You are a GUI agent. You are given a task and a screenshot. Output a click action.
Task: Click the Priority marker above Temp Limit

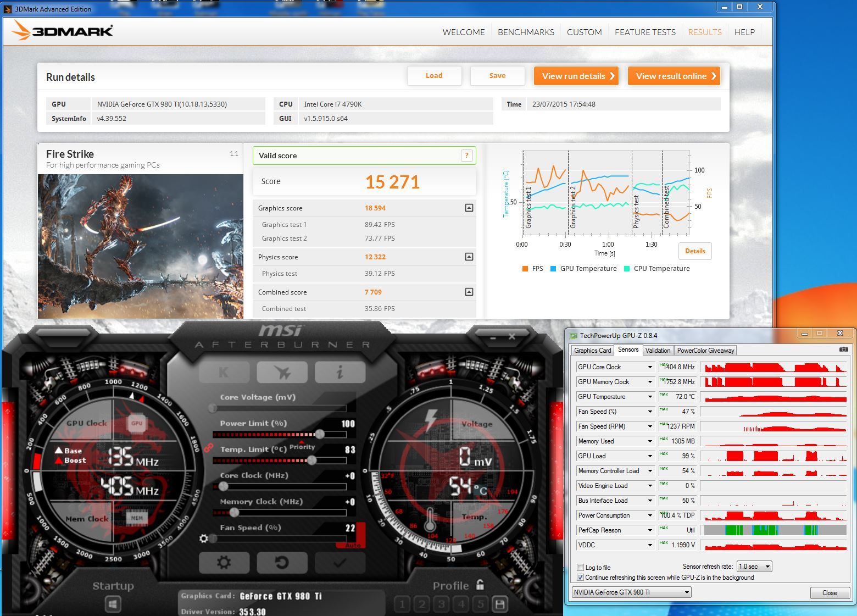point(302,446)
